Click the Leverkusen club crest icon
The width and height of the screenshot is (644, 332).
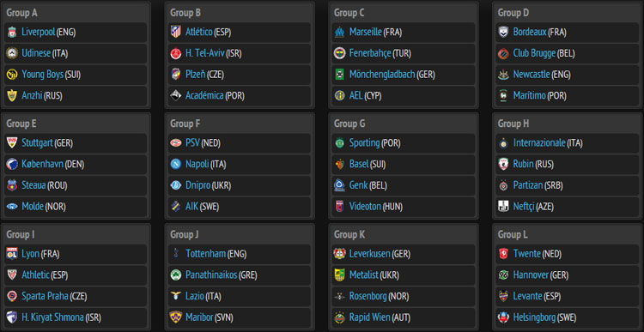(339, 254)
